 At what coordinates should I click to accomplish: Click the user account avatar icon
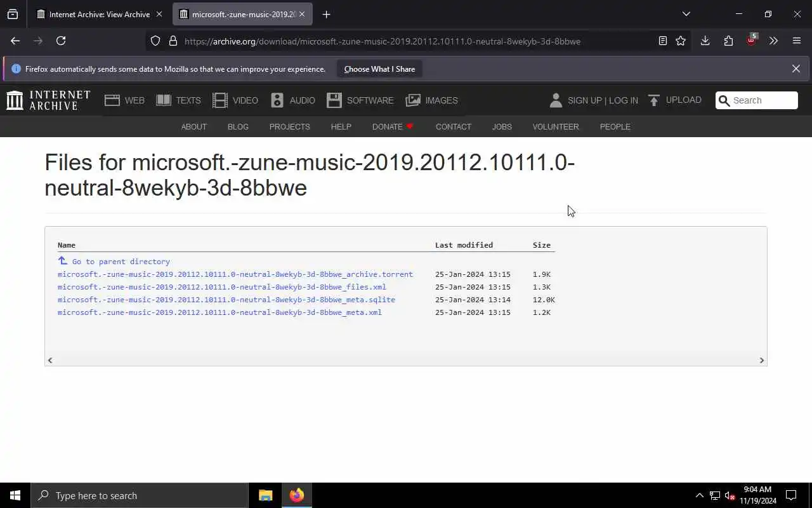[x=556, y=100]
